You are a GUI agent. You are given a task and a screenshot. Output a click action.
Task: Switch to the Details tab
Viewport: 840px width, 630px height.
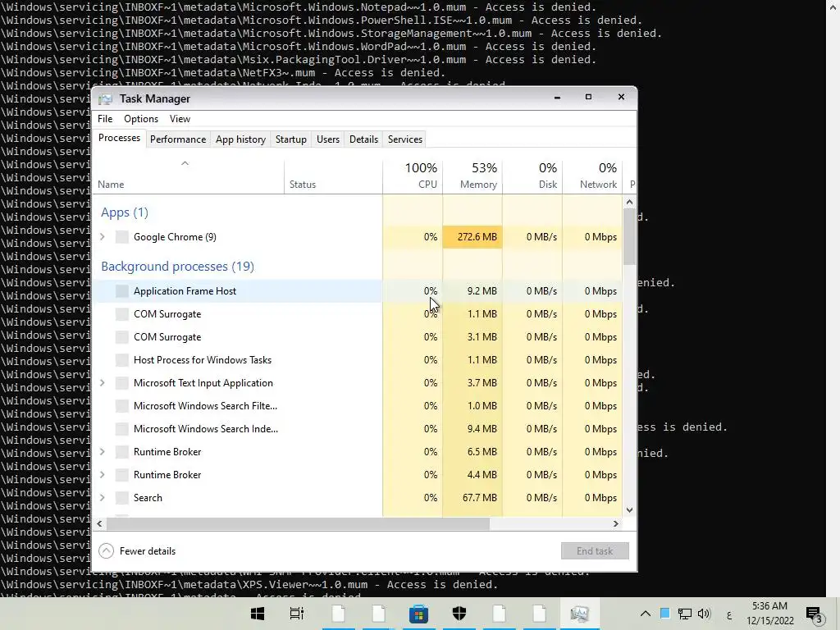(363, 139)
